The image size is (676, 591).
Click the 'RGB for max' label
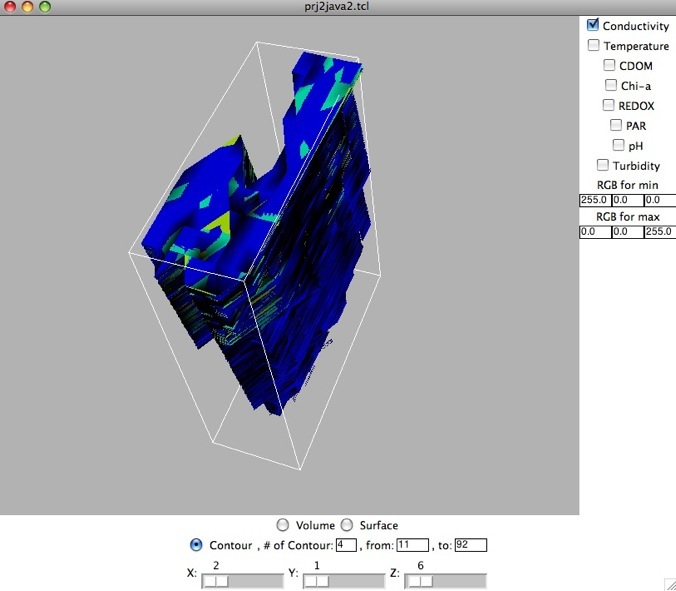pyautogui.click(x=628, y=216)
